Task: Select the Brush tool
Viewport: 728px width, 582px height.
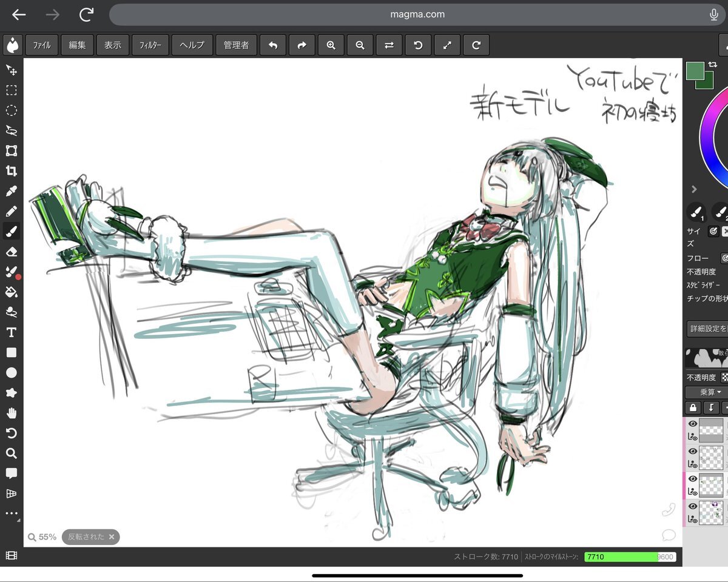Action: [x=11, y=232]
